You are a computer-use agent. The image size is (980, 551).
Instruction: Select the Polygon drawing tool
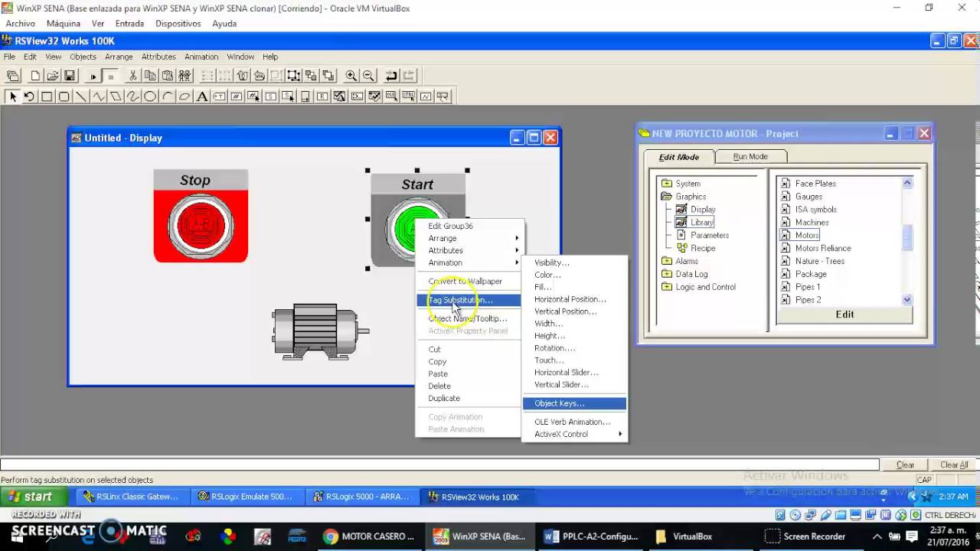tap(116, 96)
